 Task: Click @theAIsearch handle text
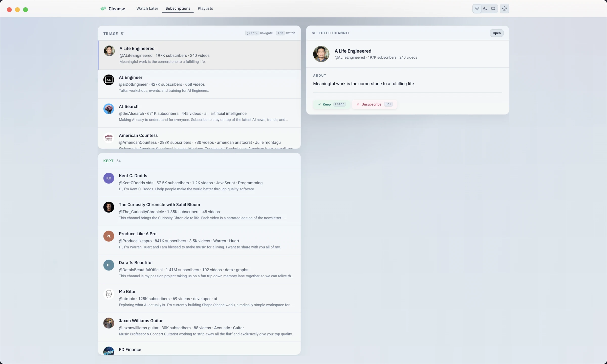coord(132,113)
